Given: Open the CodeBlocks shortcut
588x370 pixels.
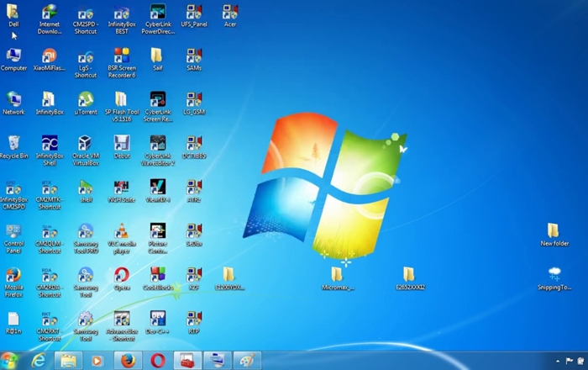Looking at the screenshot, I should pos(158,279).
